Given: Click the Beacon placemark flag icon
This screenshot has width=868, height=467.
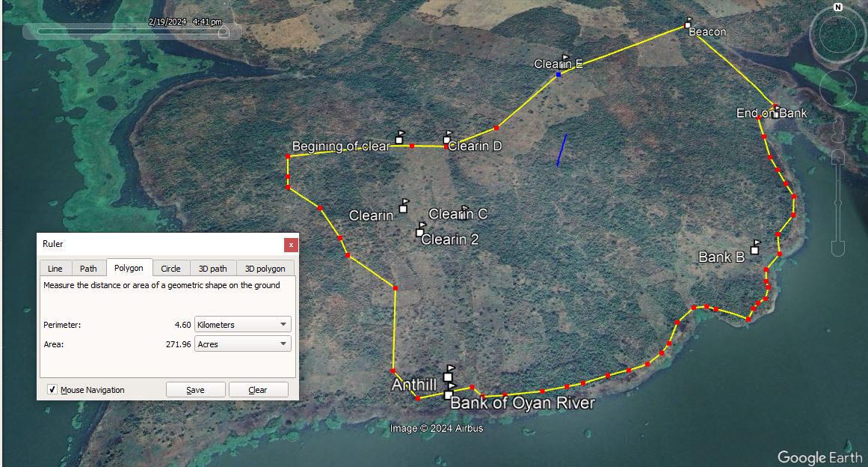Looking at the screenshot, I should [x=688, y=23].
